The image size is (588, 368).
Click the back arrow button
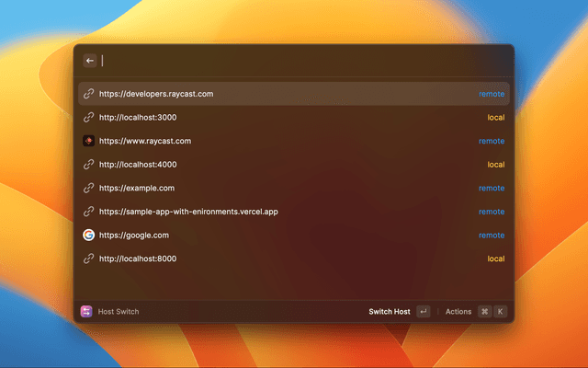[90, 61]
